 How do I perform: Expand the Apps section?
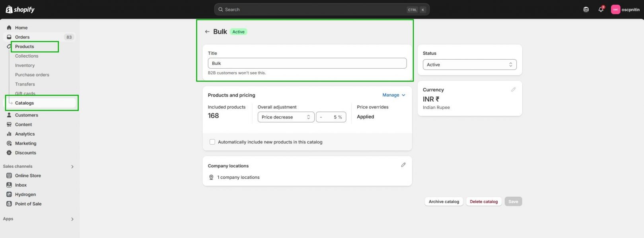[72, 219]
